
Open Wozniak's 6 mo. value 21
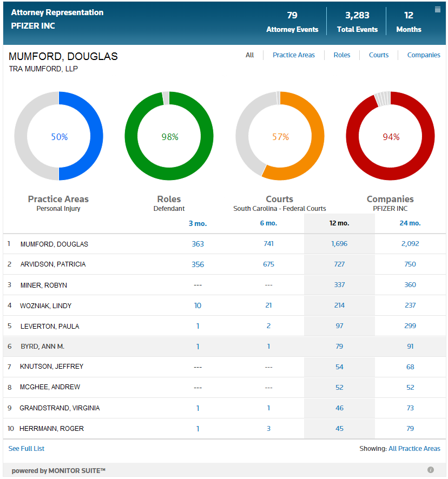[x=268, y=305]
